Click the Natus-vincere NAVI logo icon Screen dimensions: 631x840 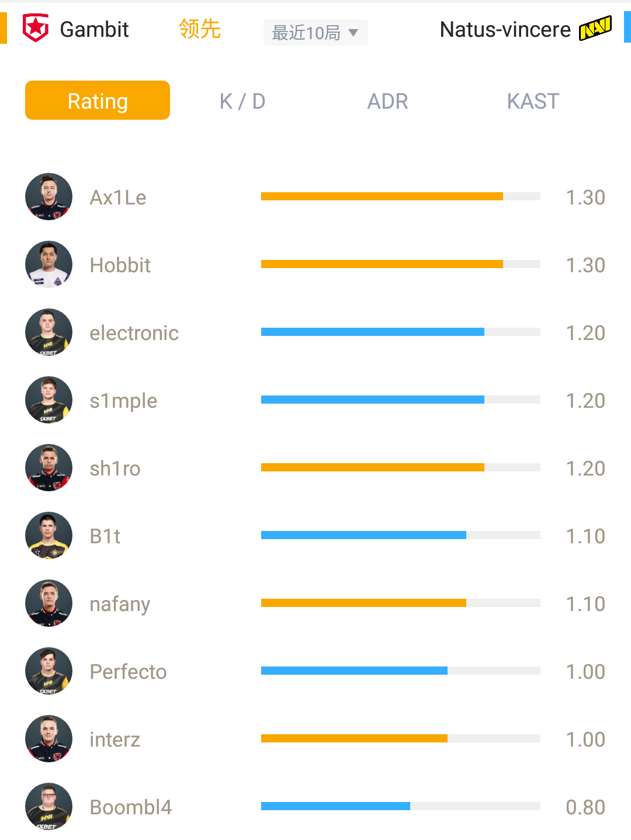[595, 29]
